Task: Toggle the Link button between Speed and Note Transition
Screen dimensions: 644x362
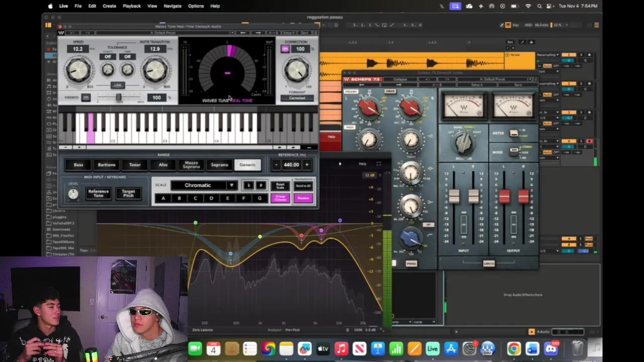Action: click(x=117, y=85)
